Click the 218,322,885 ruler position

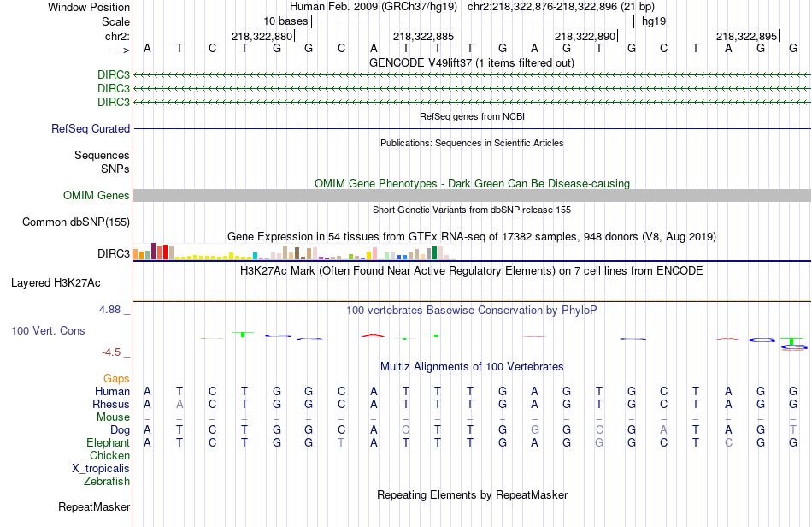tap(424, 36)
